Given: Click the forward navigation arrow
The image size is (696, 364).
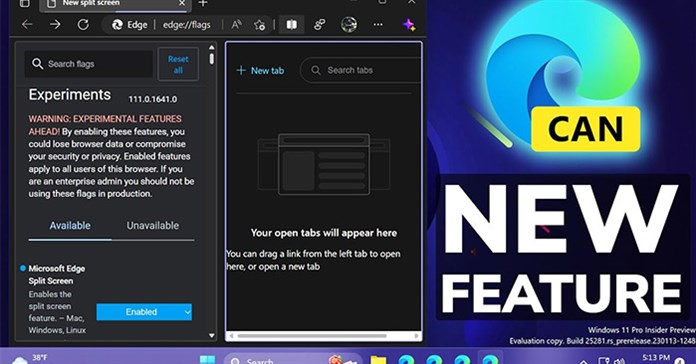Looking at the screenshot, I should [55, 24].
